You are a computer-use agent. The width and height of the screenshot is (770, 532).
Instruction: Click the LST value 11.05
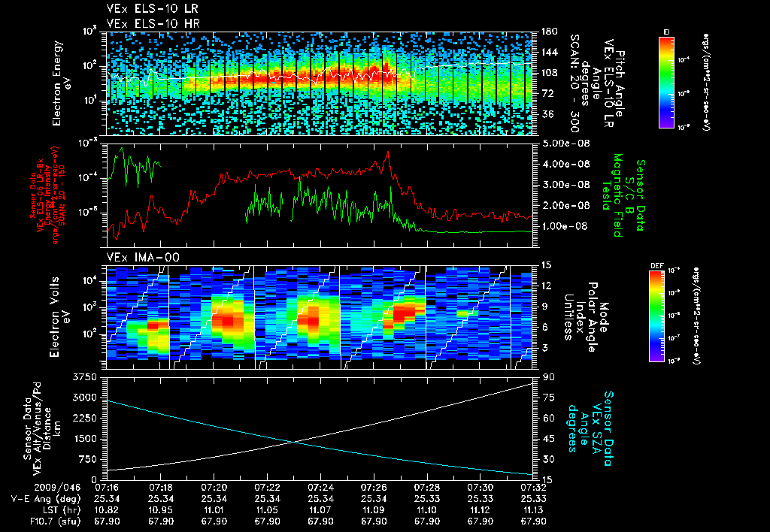pyautogui.click(x=267, y=510)
